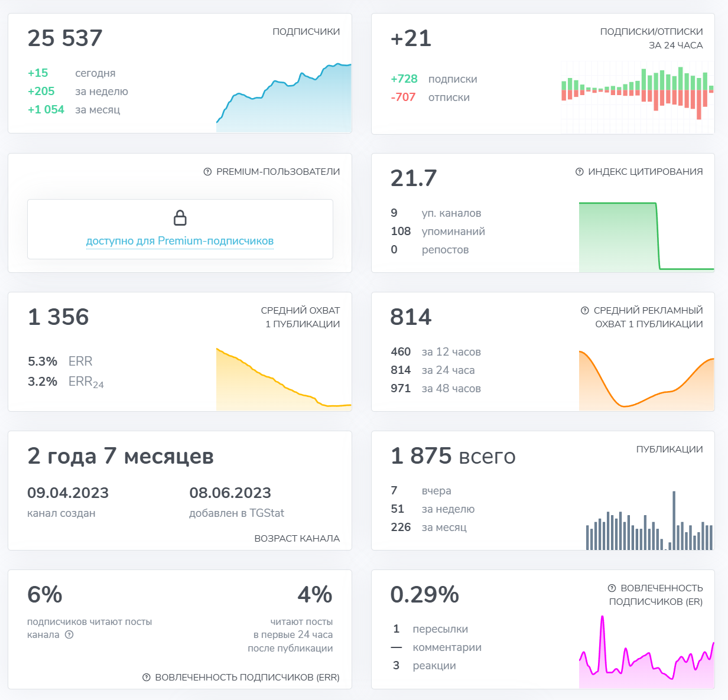This screenshot has width=728, height=700.
Task: Click the '1 875 всего' publications count
Action: 453,456
